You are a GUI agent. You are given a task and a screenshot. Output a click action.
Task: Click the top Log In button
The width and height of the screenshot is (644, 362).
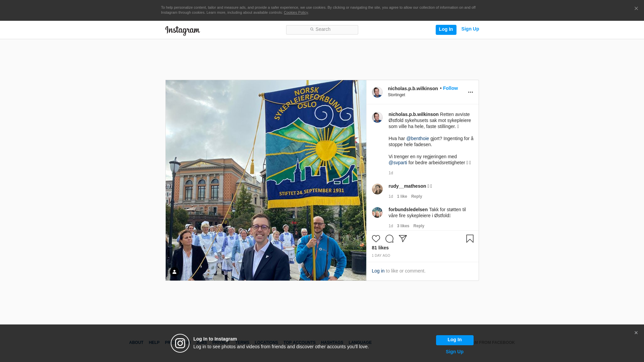click(446, 29)
